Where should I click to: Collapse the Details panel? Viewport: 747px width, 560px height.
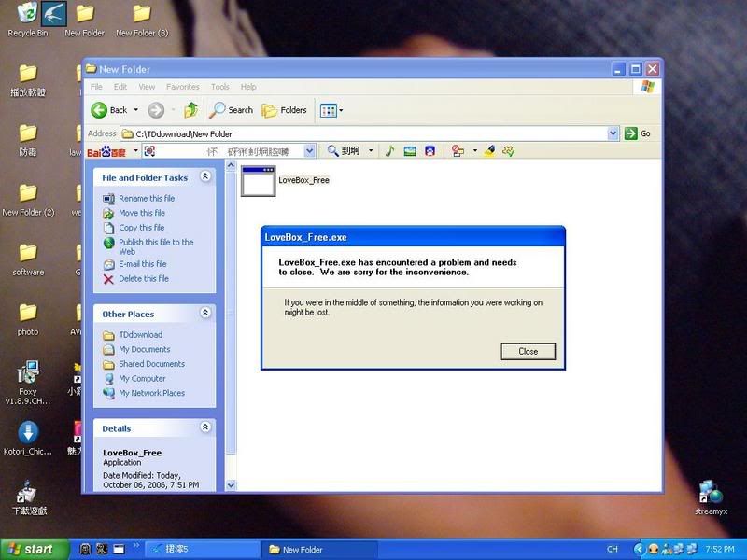(205, 427)
